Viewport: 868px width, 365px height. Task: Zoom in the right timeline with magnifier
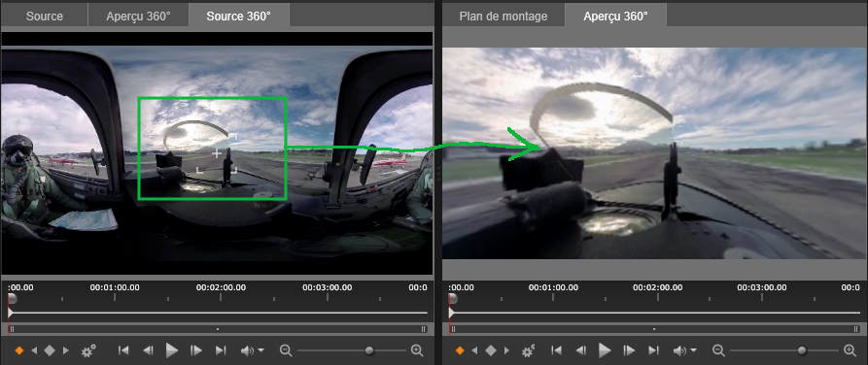click(850, 350)
